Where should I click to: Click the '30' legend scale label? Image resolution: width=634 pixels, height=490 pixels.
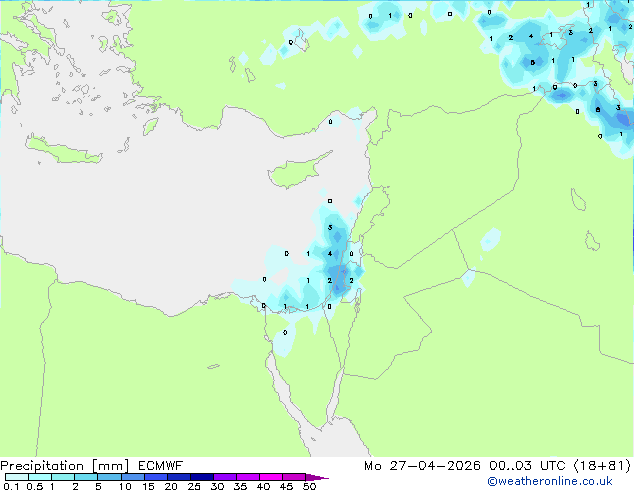tap(217, 486)
